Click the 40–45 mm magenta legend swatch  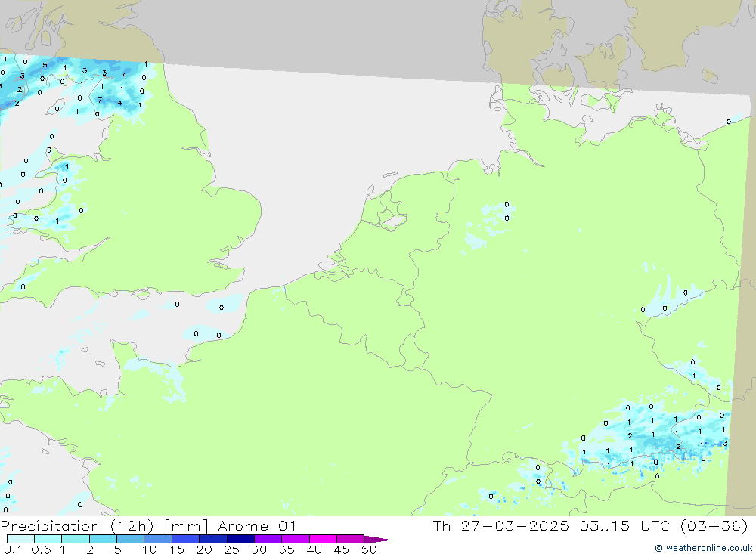323,539
